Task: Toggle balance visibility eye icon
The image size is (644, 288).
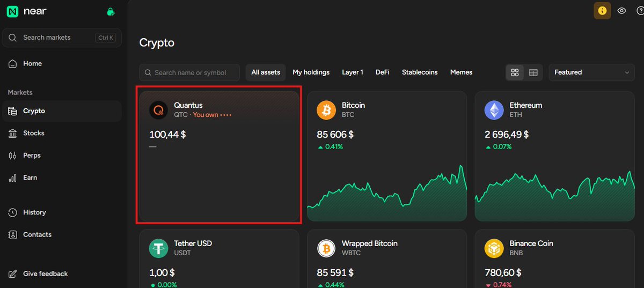Action: pyautogui.click(x=622, y=11)
